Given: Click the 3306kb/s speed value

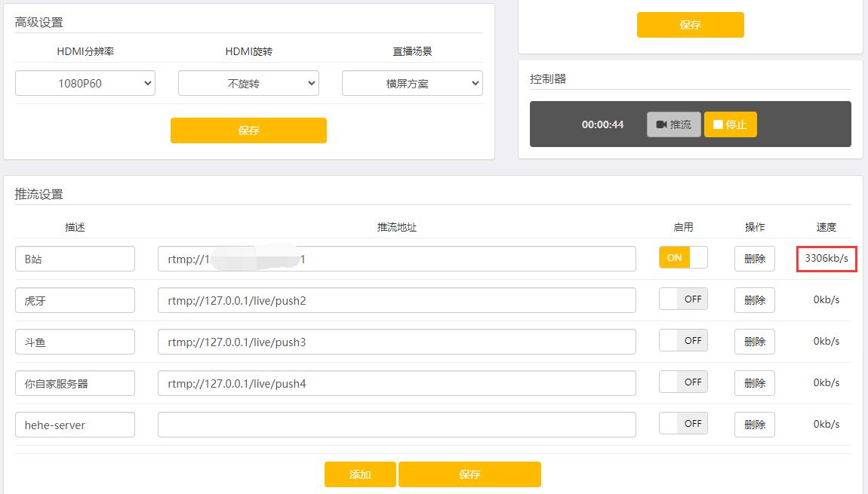Looking at the screenshot, I should (826, 259).
